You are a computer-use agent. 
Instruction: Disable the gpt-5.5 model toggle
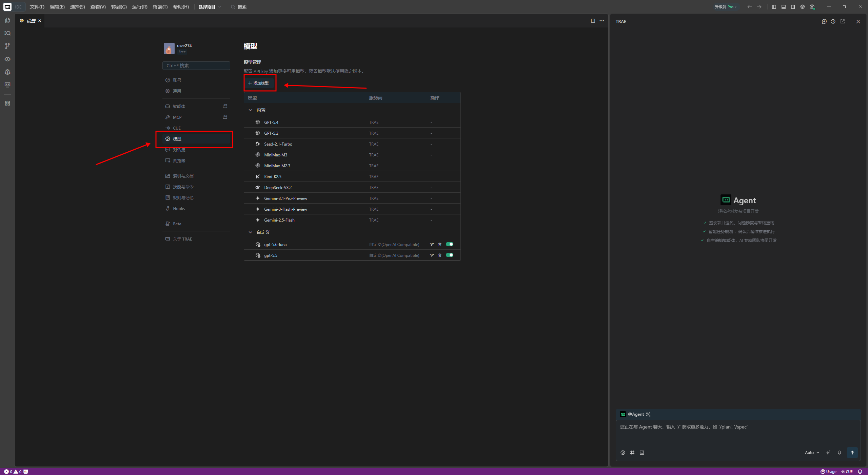[x=450, y=255]
